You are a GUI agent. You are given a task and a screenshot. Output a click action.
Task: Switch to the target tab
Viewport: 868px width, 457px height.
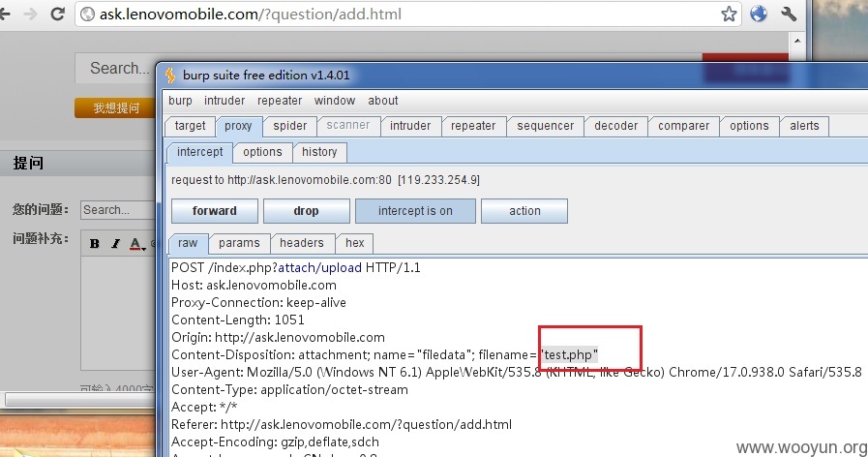190,126
